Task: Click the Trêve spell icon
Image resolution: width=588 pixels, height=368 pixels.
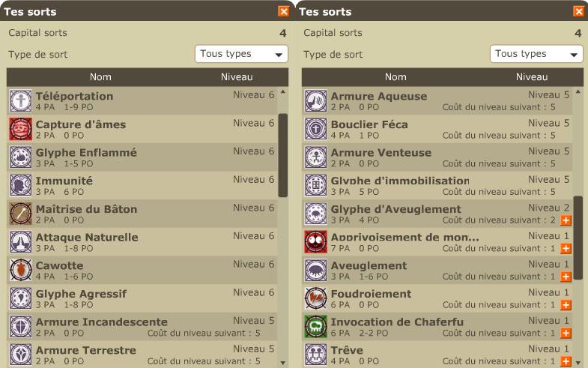Action: click(x=316, y=355)
